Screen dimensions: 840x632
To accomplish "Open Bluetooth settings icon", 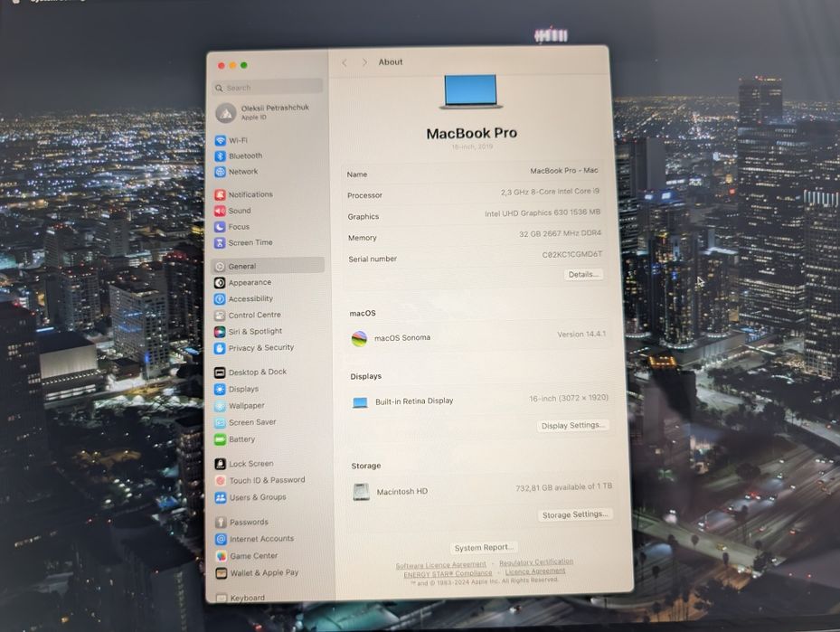I will pos(221,156).
